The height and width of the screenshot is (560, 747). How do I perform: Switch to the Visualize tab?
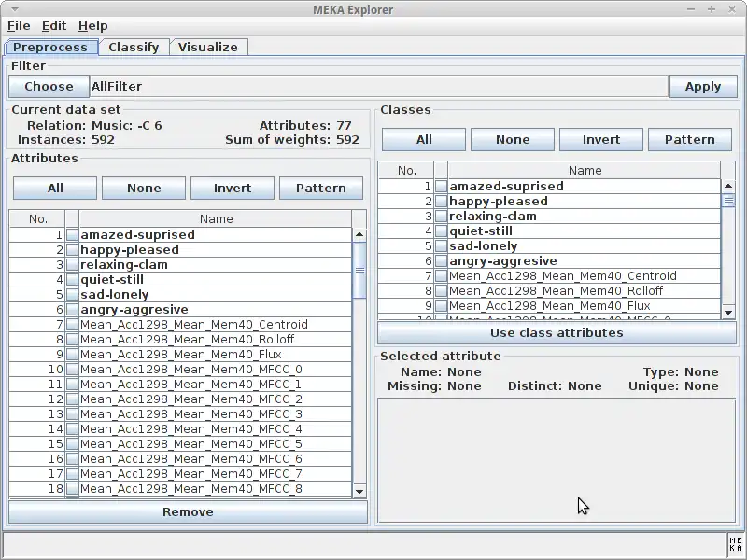207,46
